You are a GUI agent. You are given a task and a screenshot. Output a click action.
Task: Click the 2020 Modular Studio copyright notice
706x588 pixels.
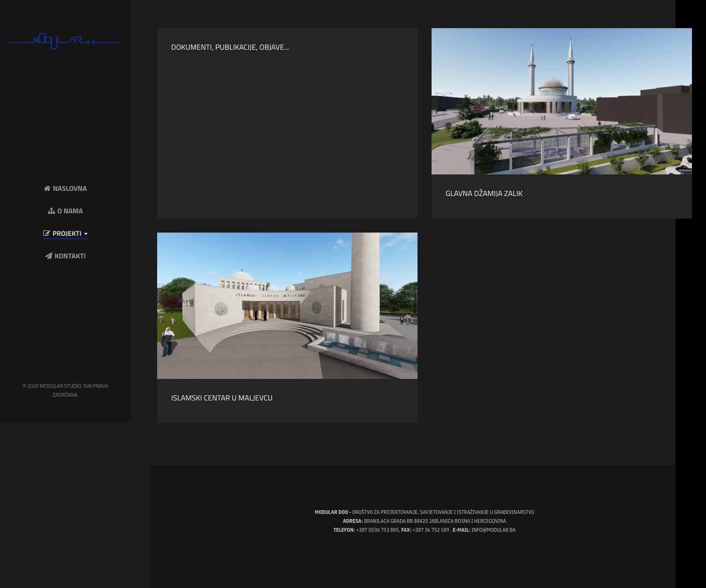pyautogui.click(x=65, y=390)
